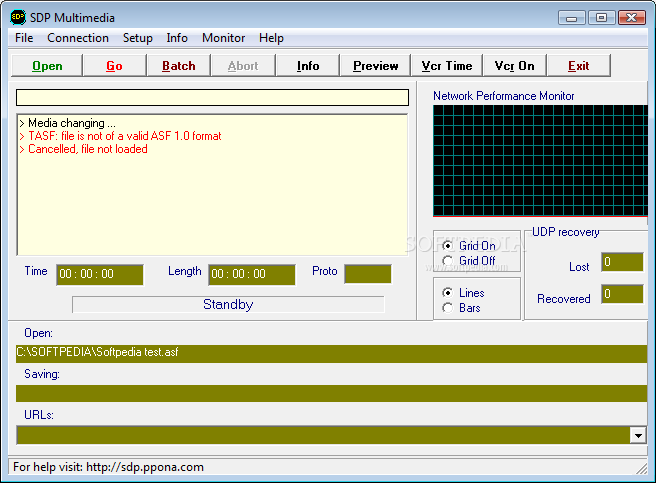Click the Saving path field
656x483 pixels.
point(331,393)
